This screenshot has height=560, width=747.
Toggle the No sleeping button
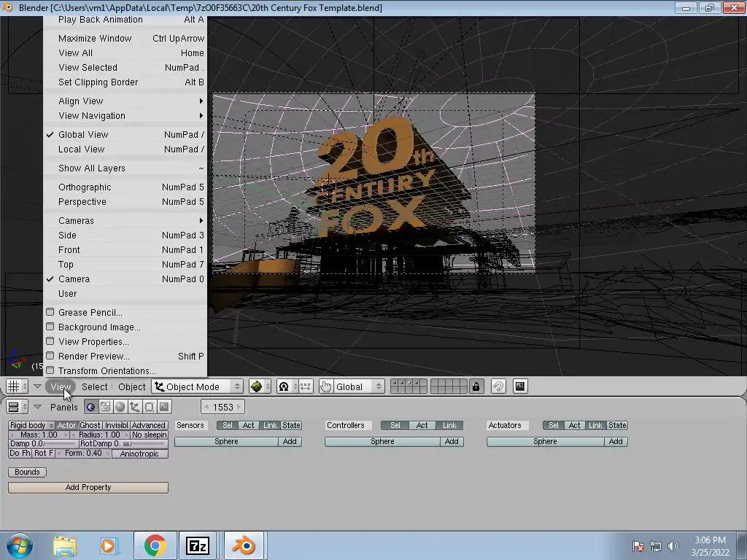tap(149, 435)
